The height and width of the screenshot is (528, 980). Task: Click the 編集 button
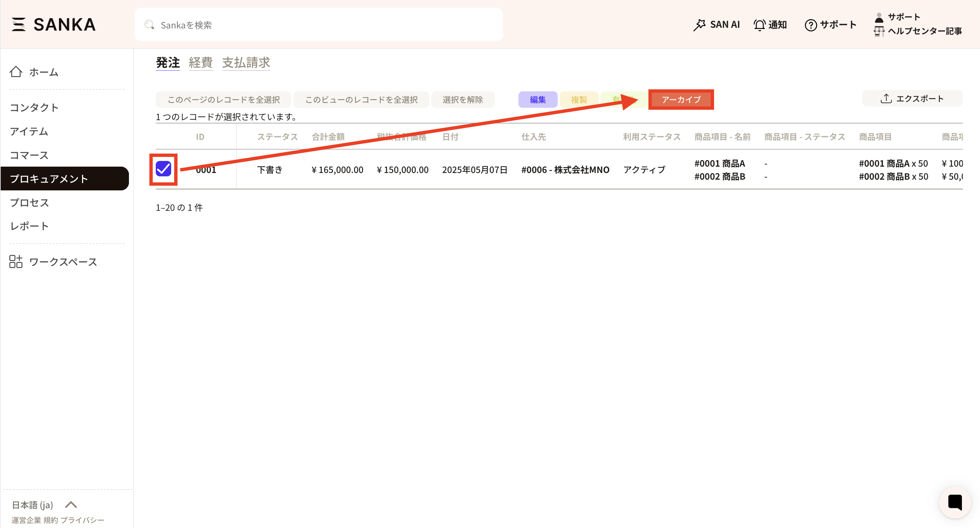538,100
